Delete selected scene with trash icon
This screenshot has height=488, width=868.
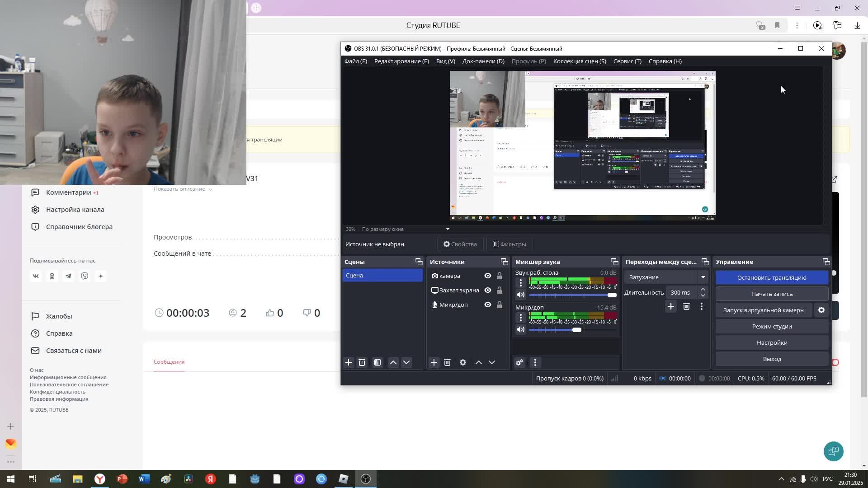(362, 362)
